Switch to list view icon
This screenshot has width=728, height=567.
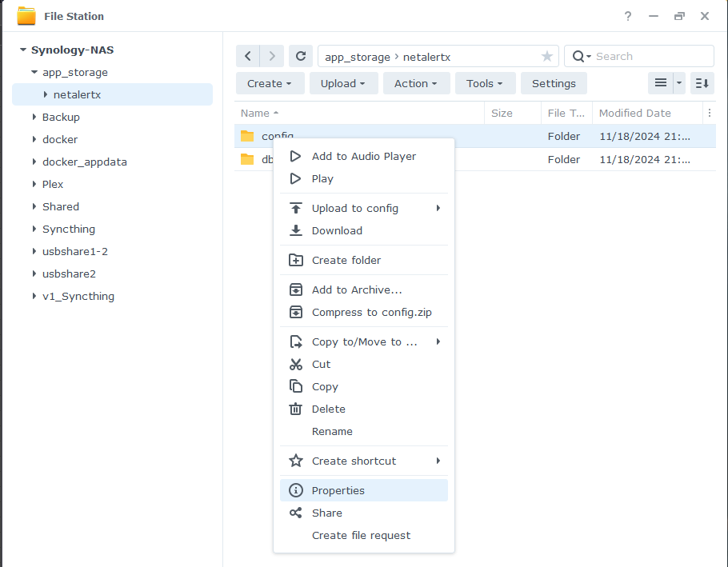(661, 83)
